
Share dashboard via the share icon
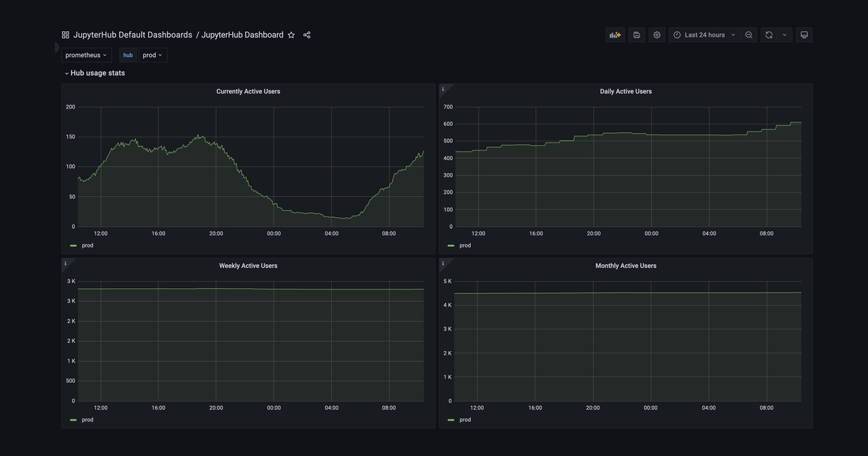click(x=307, y=35)
